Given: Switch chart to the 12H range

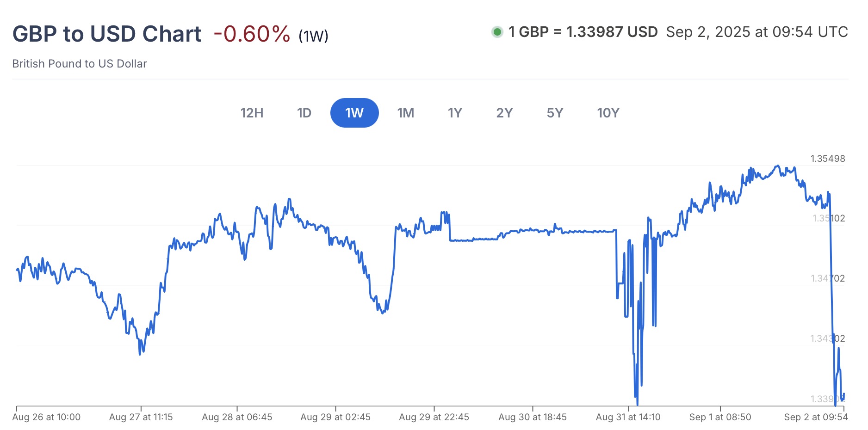Looking at the screenshot, I should point(252,113).
